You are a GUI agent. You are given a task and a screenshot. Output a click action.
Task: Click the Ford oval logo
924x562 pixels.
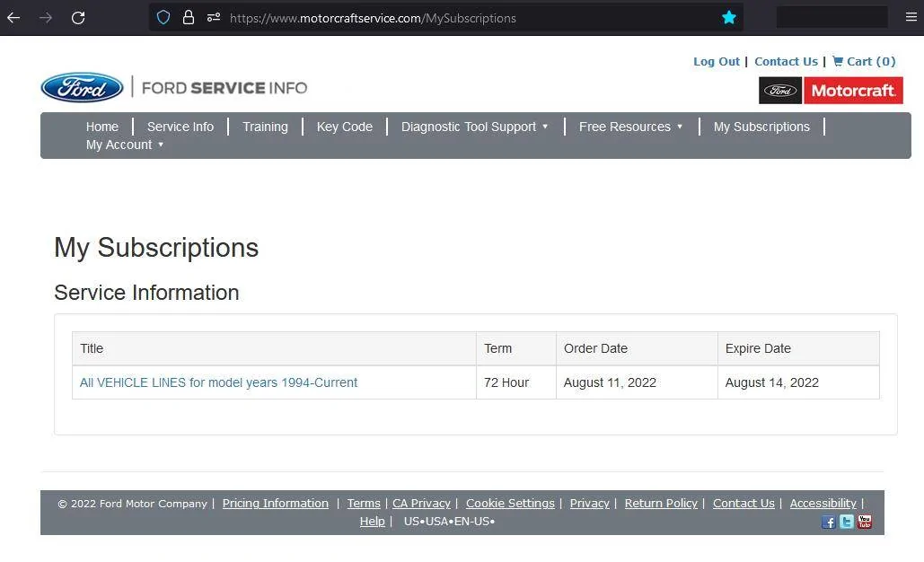pos(82,88)
